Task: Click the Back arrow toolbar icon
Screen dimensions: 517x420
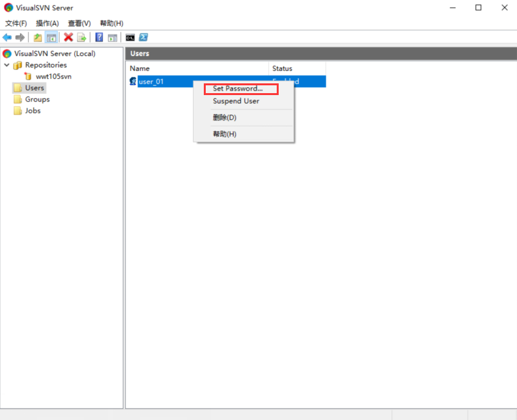Action: 7,38
